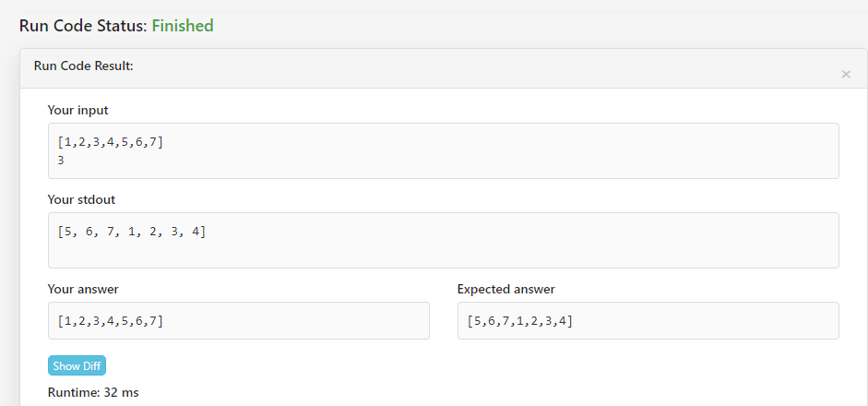Click the array line [1,2,3,4,5,6,7] in Your input
This screenshot has height=406, width=868.
click(x=111, y=142)
